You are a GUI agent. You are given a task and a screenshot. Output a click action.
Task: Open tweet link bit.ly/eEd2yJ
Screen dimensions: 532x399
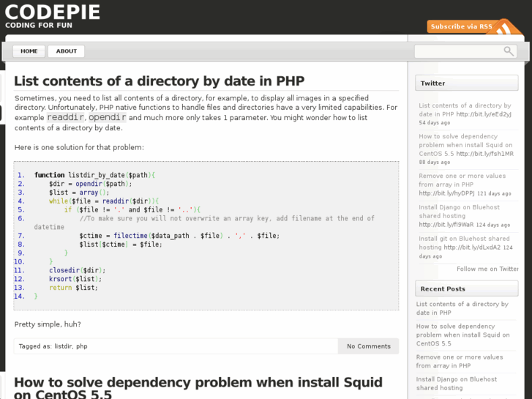point(484,114)
